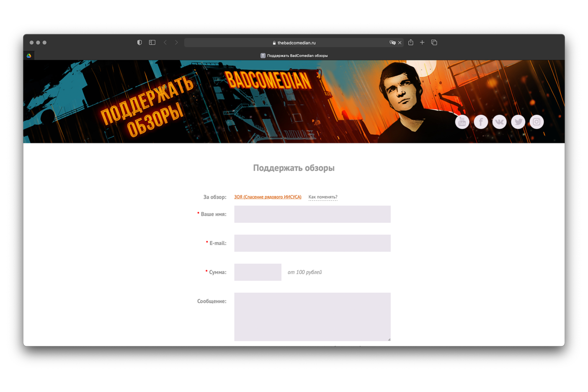Go back with the back arrow
The width and height of the screenshot is (588, 392).
pyautogui.click(x=165, y=42)
